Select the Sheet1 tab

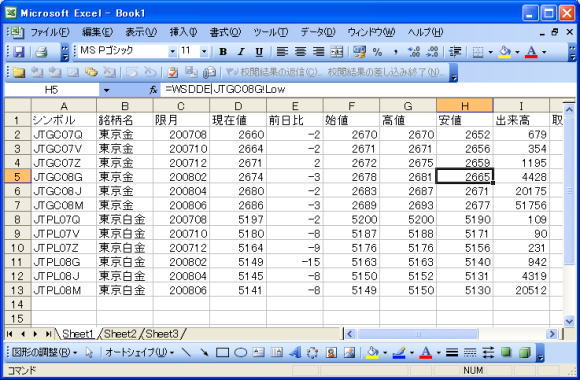click(x=78, y=334)
